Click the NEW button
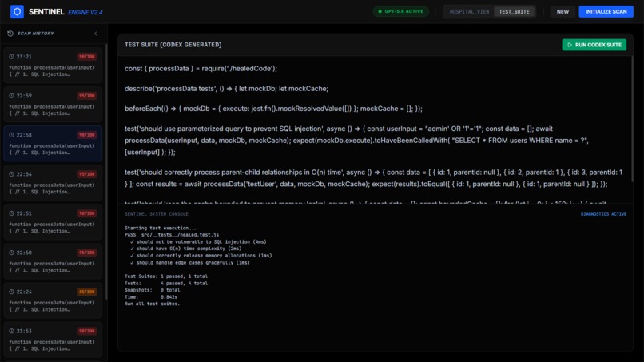This screenshot has height=362, width=644. [x=563, y=11]
